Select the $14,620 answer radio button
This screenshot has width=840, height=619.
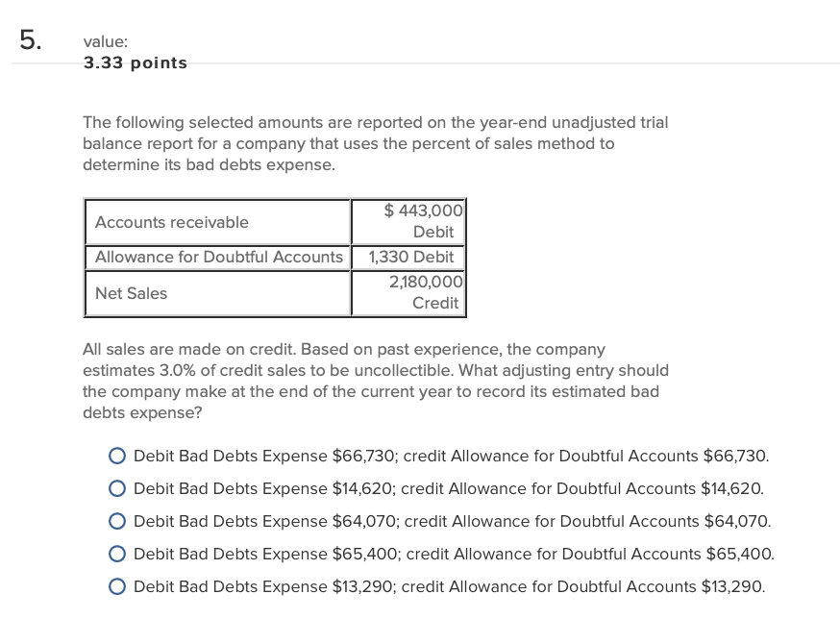click(117, 488)
